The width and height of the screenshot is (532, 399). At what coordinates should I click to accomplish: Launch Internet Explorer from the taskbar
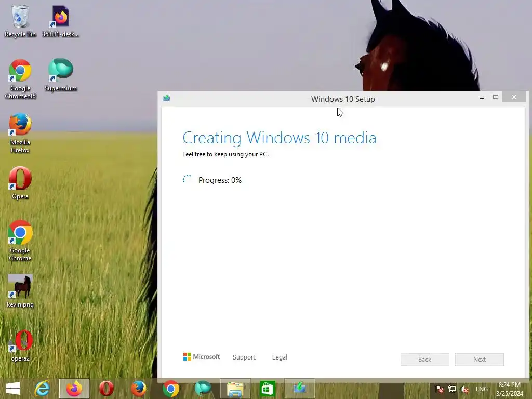tap(42, 389)
